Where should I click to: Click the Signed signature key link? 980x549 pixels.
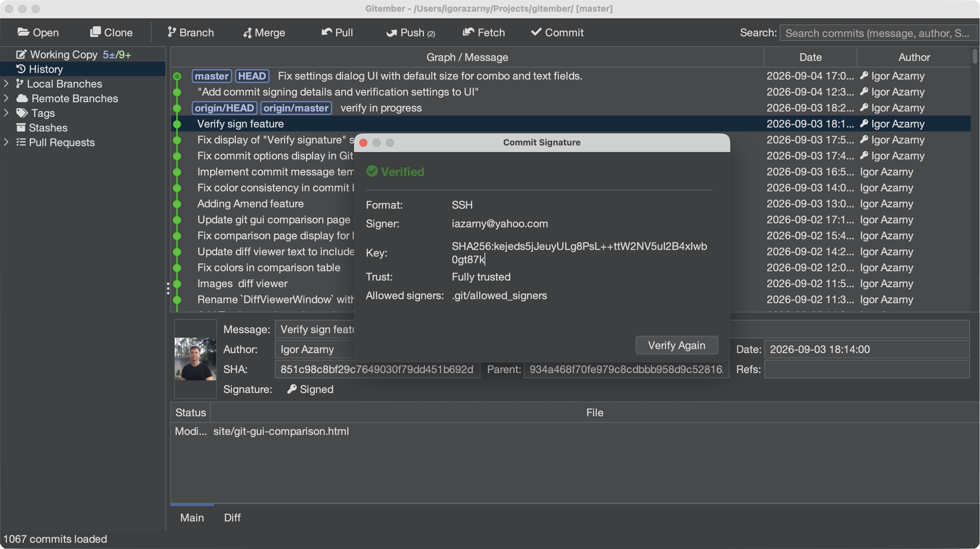click(310, 389)
